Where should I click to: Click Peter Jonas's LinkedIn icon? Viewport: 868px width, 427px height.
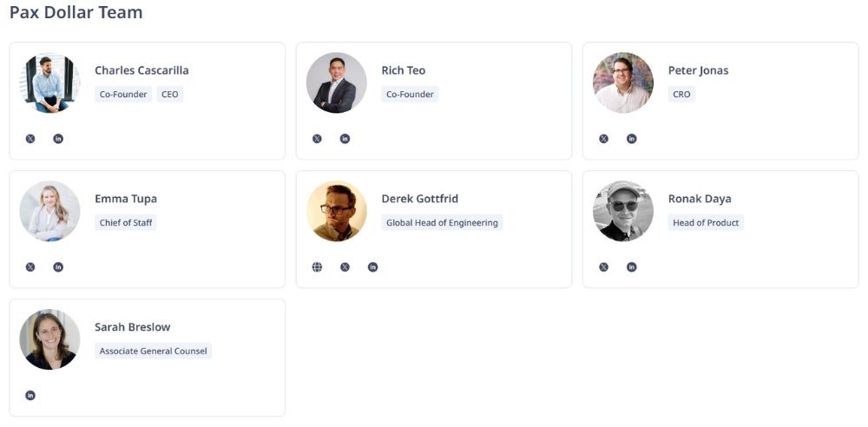pos(631,139)
